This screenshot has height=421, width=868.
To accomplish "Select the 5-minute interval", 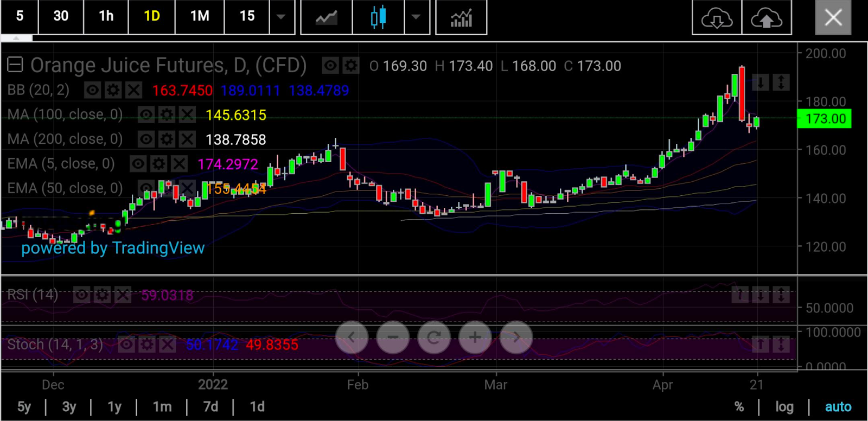I will (20, 16).
